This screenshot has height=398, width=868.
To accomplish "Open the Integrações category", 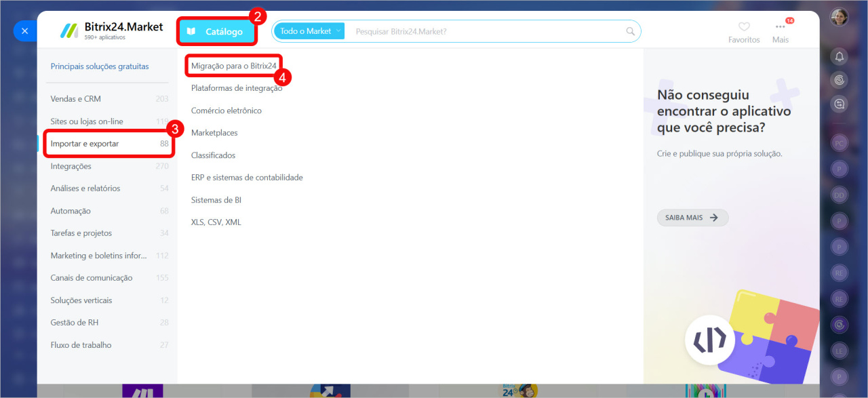I will pos(109,166).
